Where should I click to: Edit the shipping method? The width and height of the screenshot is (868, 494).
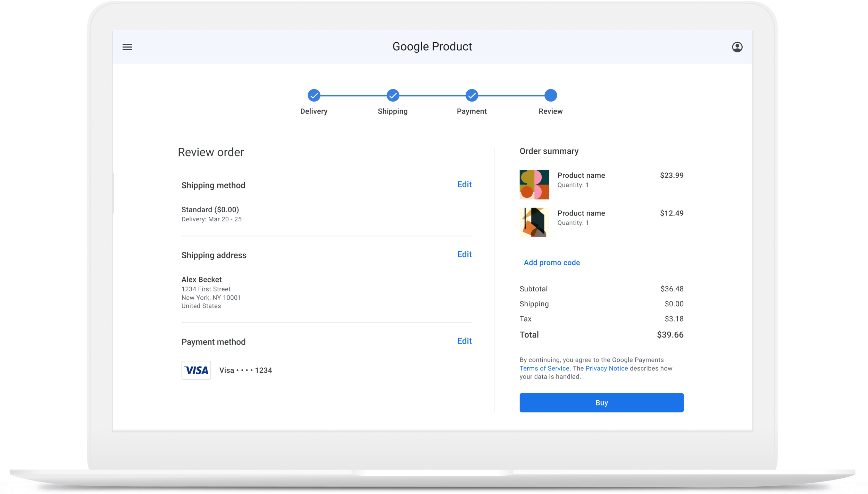[x=464, y=184]
